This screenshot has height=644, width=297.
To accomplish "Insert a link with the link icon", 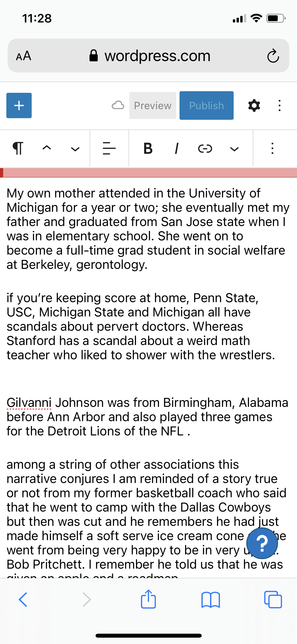I will tap(205, 149).
